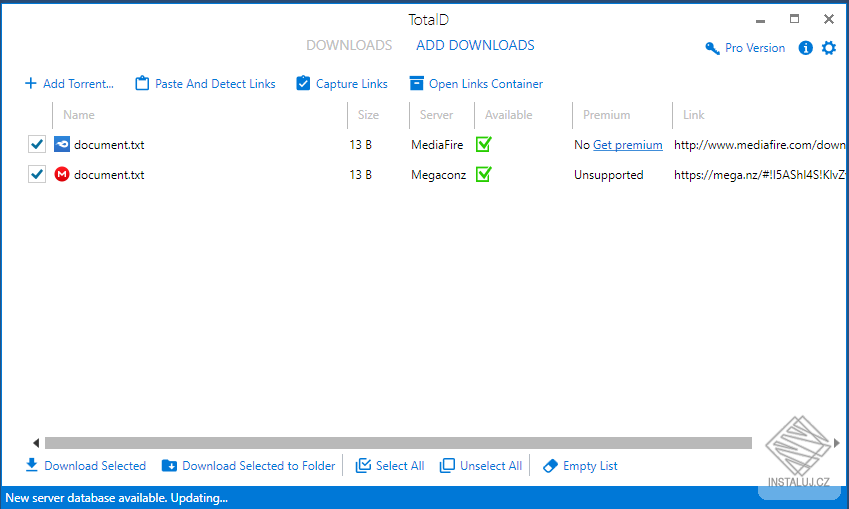Select the ADD DOWNLOADS tab

(475, 45)
